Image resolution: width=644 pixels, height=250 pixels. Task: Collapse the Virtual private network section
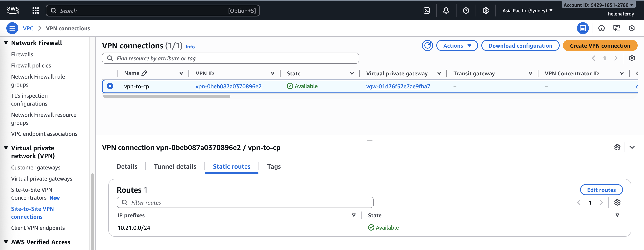point(6,148)
